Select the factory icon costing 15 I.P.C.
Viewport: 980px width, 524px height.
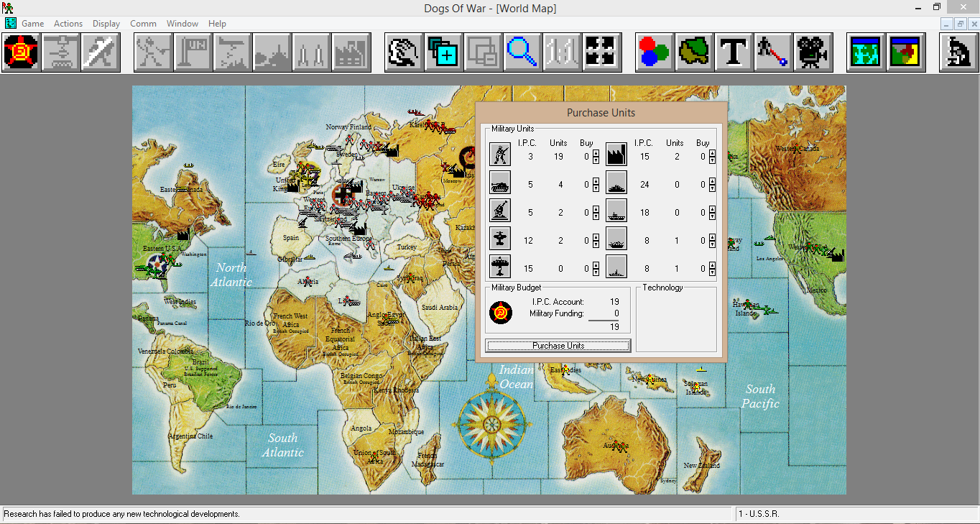tap(616, 155)
